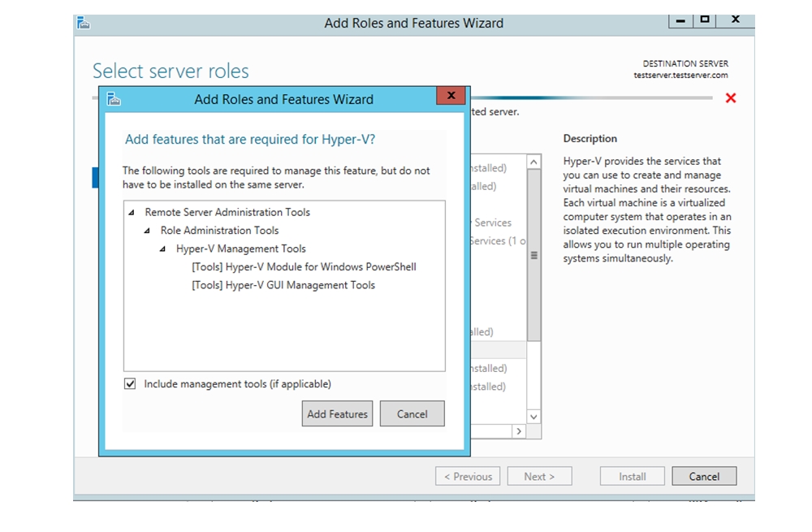Close the Hyper-V features dialog
Screen dimensions: 812x532
(451, 95)
